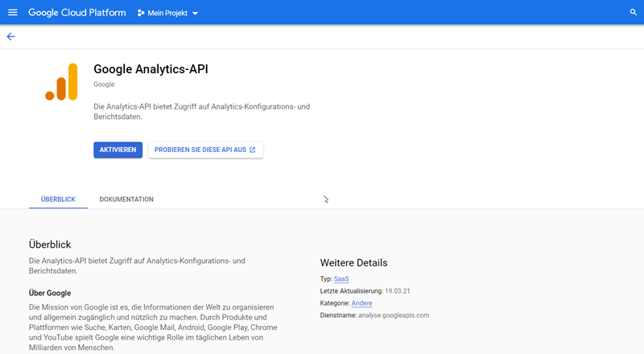
Task: Click the Google Analytics-API heading
Action: [151, 69]
